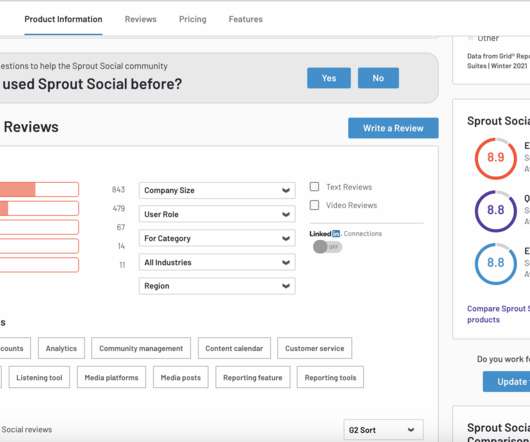This screenshot has height=442, width=530.
Task: Go to the Pricing tab
Action: point(193,19)
